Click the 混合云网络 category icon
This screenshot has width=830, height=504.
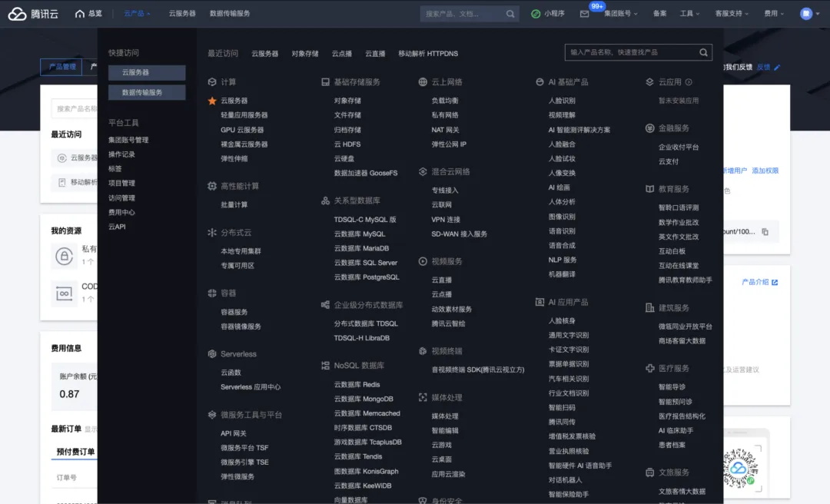423,171
